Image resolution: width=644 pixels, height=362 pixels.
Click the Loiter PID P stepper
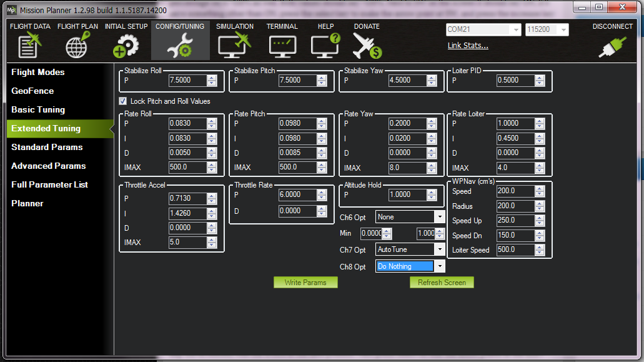click(x=540, y=81)
